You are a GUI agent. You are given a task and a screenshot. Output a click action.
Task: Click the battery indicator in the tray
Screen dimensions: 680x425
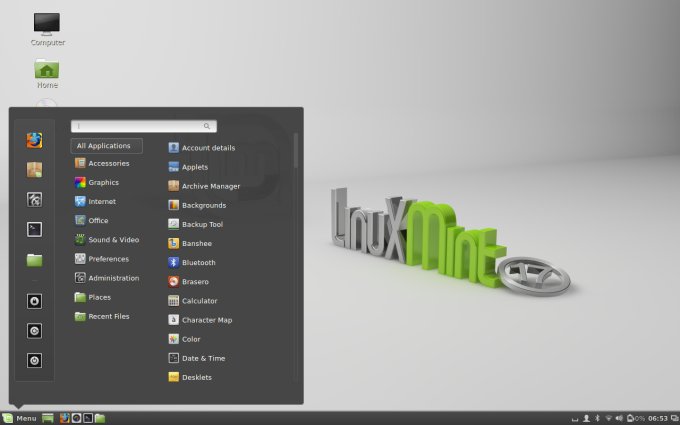coord(636,418)
